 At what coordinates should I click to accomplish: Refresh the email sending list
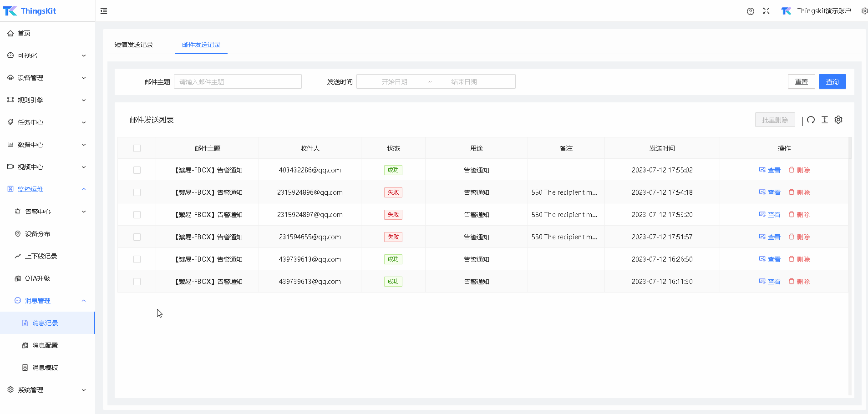pyautogui.click(x=811, y=120)
